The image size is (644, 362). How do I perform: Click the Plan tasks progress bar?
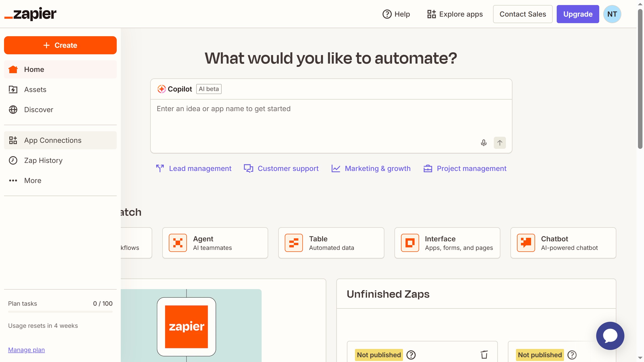(60, 312)
